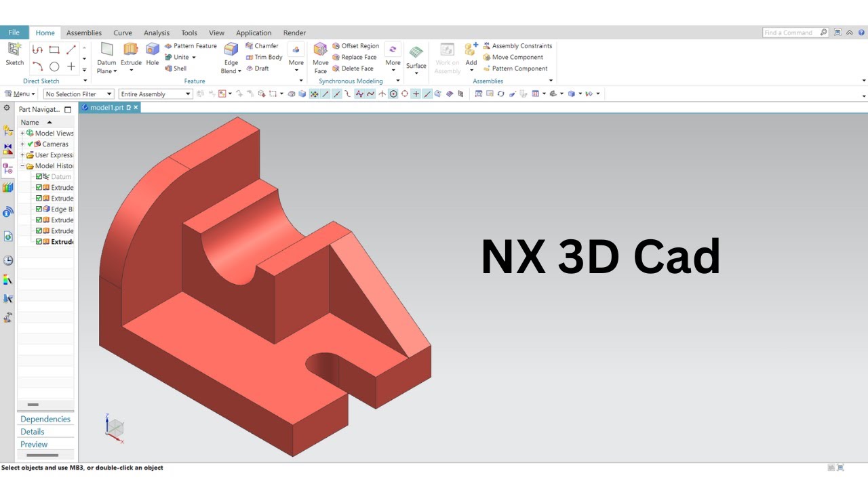Select the Rectangle sketch tool
Viewport: 868px width, 488px height.
[x=54, y=49]
